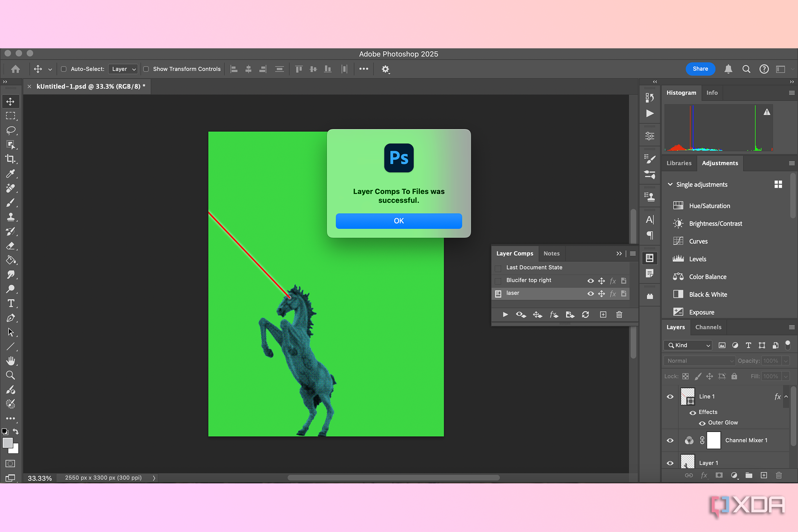Select the Lasso tool
798x532 pixels.
coord(11,130)
